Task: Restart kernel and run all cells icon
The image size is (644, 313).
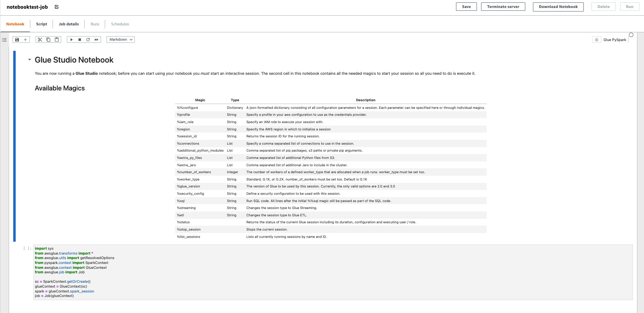Action: click(x=96, y=39)
